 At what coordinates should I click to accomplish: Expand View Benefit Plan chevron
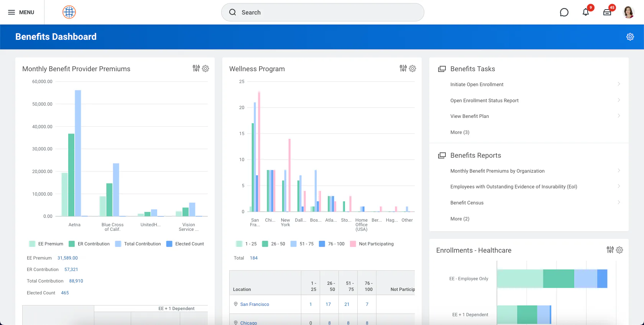pyautogui.click(x=619, y=116)
